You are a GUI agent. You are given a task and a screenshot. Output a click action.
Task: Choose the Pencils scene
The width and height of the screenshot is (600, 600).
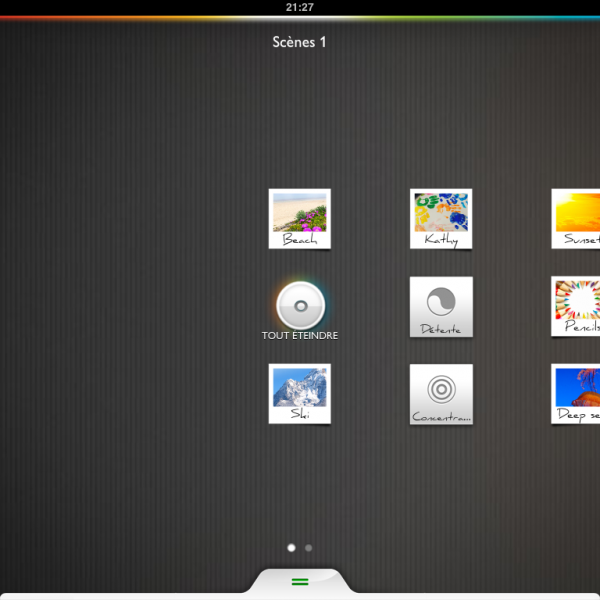pyautogui.click(x=578, y=306)
